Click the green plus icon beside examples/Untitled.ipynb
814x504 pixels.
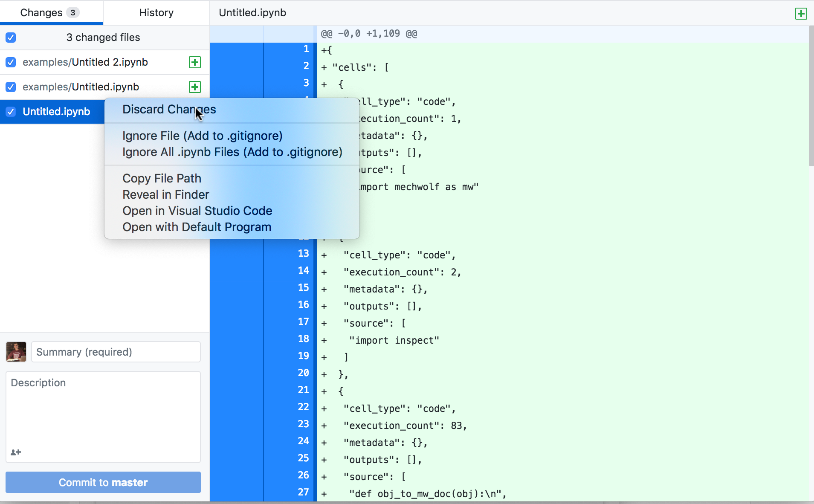pos(194,87)
